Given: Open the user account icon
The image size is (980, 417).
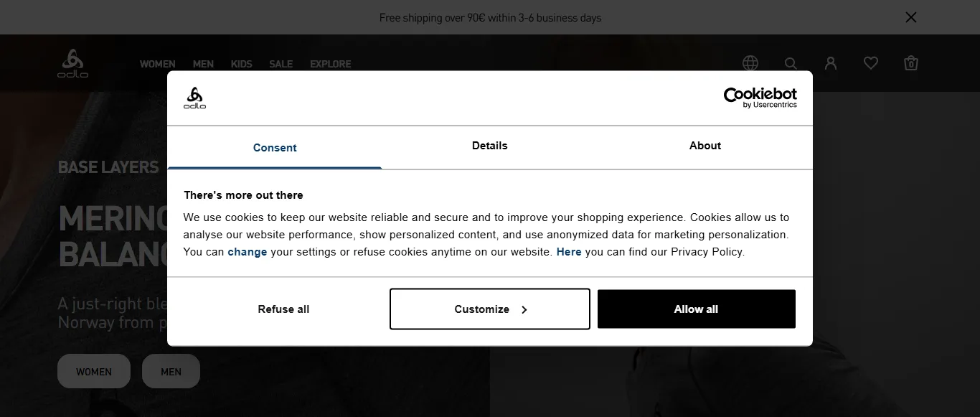Looking at the screenshot, I should click(x=831, y=63).
